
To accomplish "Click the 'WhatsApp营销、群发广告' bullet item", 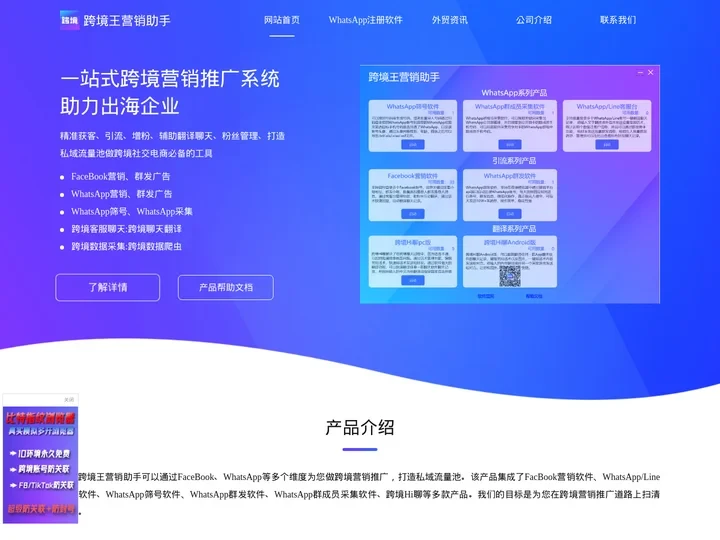I will pyautogui.click(x=121, y=194).
